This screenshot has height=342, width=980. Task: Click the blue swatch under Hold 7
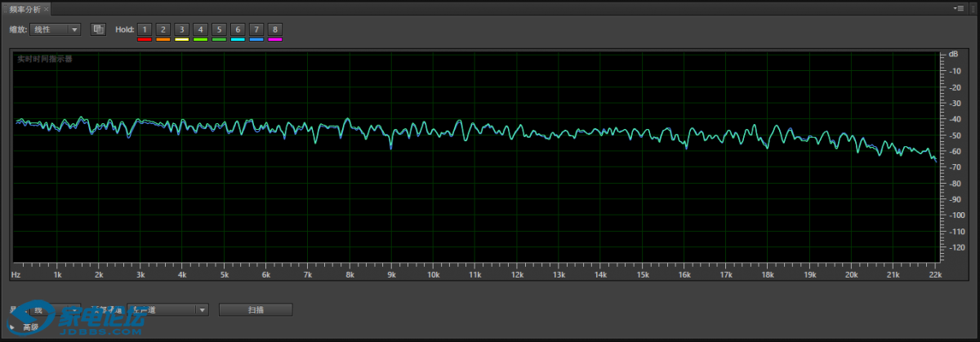coord(256,39)
